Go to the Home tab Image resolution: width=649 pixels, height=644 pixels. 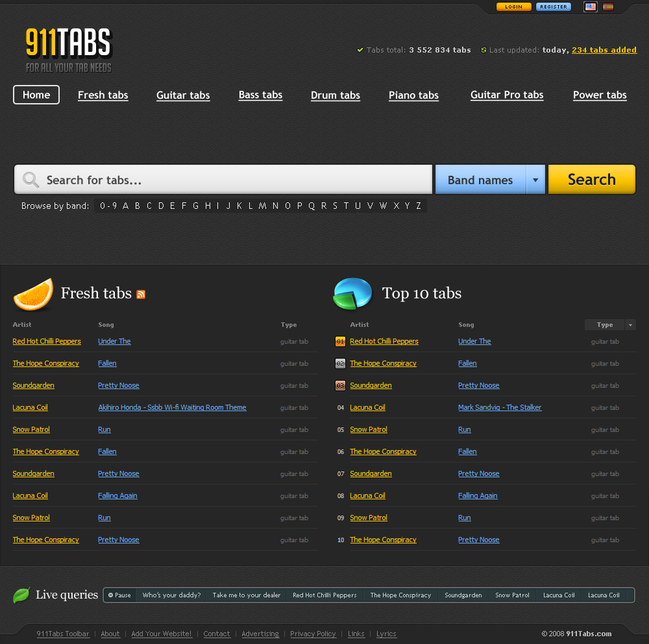pos(36,95)
